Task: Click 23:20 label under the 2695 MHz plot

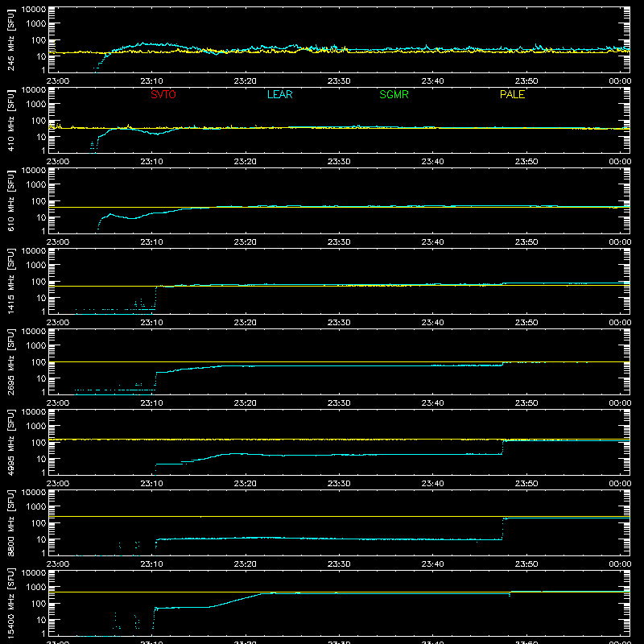Action: (x=246, y=403)
